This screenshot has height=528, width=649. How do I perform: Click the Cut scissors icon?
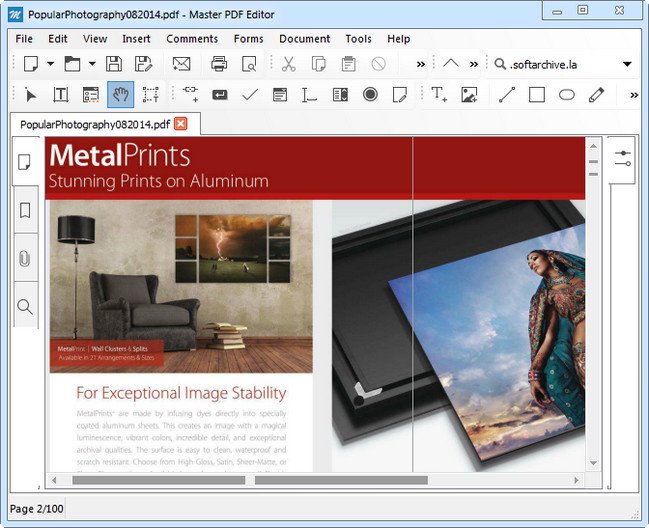(x=288, y=64)
